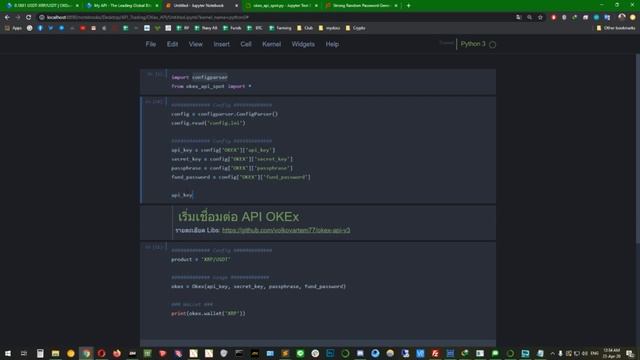Open the Other bookmarks folder
Image resolution: width=640 pixels, height=360 pixels.
(616, 28)
